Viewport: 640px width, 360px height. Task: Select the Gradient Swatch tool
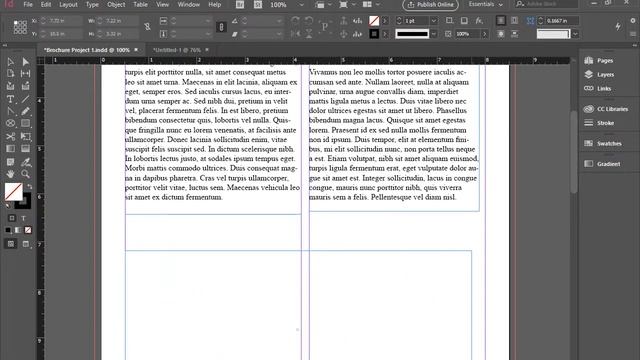[10, 149]
